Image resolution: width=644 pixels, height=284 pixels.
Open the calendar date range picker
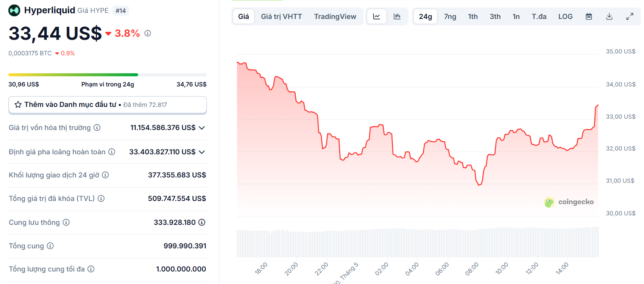point(589,16)
